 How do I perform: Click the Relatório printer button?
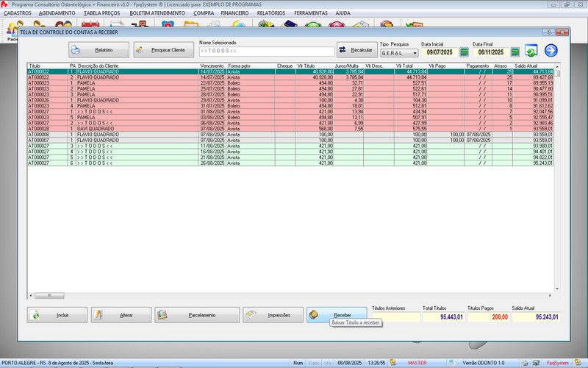(100, 50)
